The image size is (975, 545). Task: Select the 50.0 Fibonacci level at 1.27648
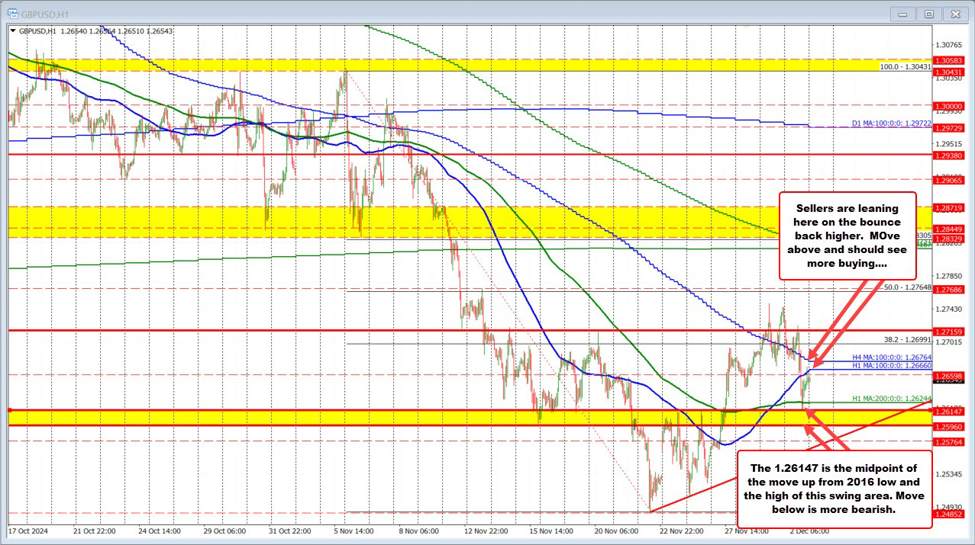click(x=907, y=287)
